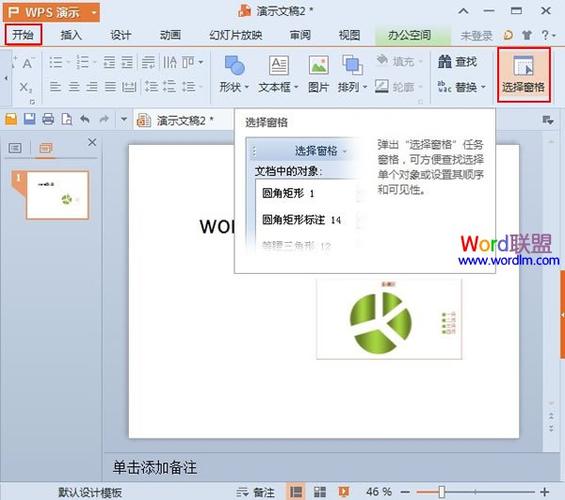Viewport: 565px width, 500px height.
Task: Click the 图片 picture icon
Action: (319, 65)
